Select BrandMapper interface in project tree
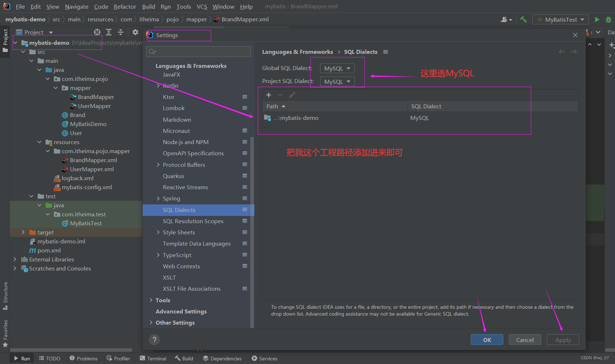The image size is (615, 364). (x=92, y=97)
